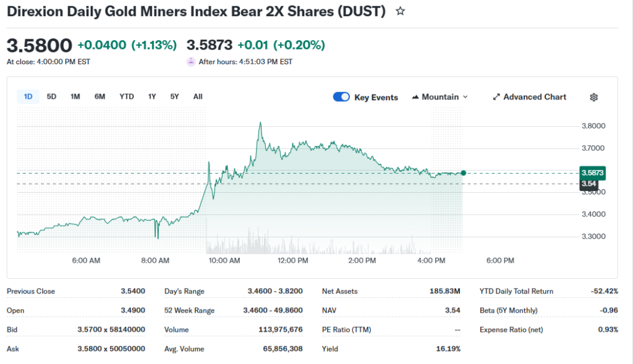Viewport: 633px width, 364px height.
Task: Select the 1D time range tab
Action: (28, 96)
